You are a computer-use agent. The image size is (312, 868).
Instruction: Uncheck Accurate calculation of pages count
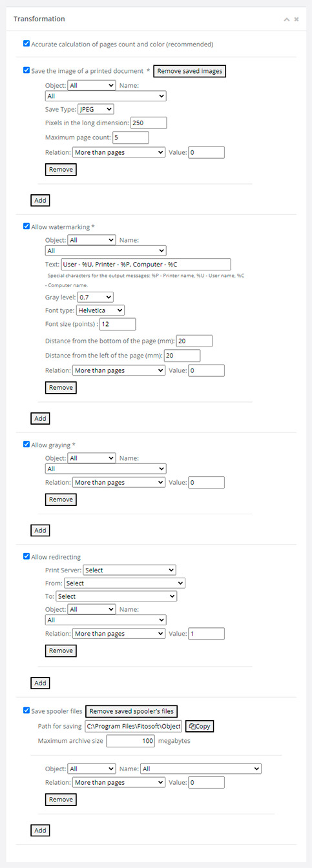[26, 44]
